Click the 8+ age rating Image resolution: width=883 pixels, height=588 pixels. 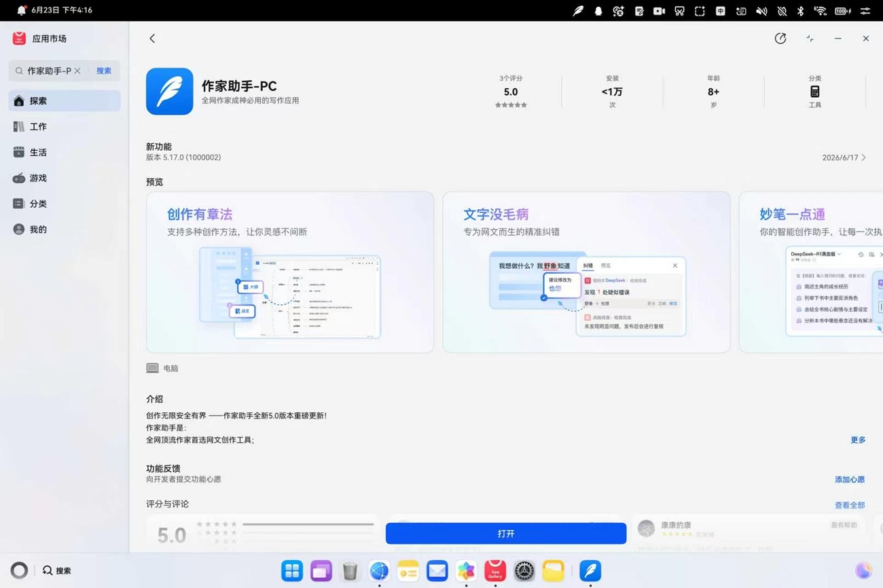tap(713, 92)
